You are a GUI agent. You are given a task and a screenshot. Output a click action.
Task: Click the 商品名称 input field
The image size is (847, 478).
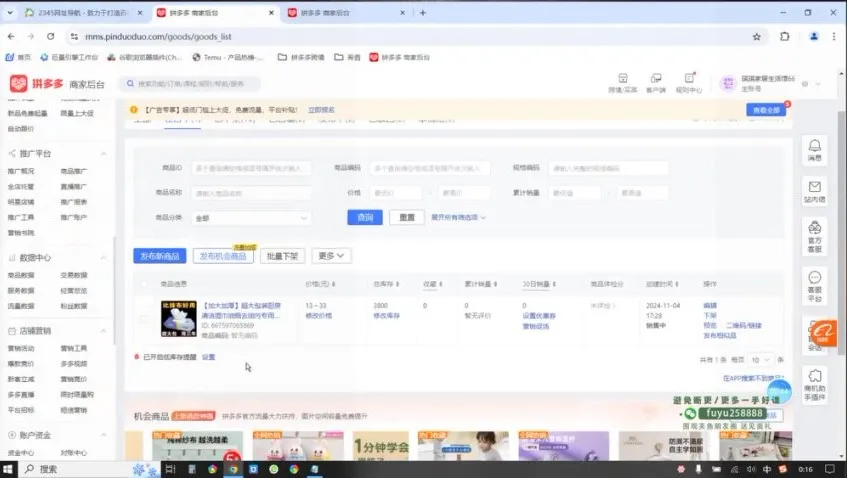coord(251,193)
